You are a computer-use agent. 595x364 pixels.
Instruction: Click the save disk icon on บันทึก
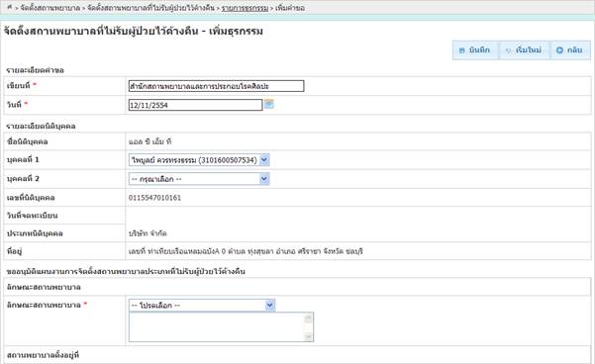pyautogui.click(x=461, y=50)
